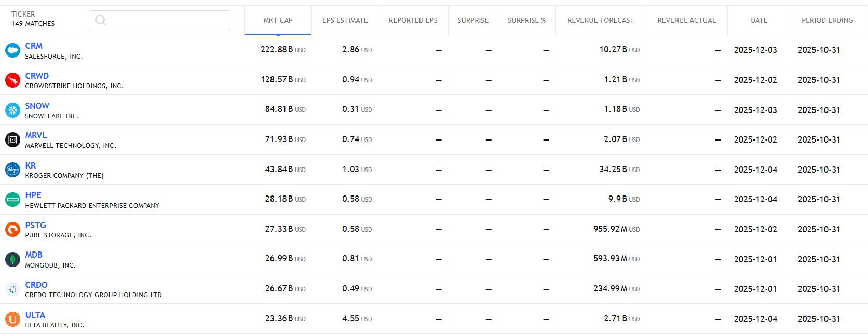Click the Salesforce cloud logo icon
Image resolution: width=868 pixels, height=336 pixels.
coord(12,50)
